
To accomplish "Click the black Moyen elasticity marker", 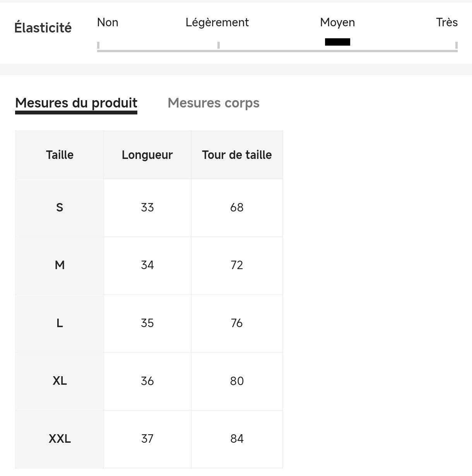I will click(337, 42).
